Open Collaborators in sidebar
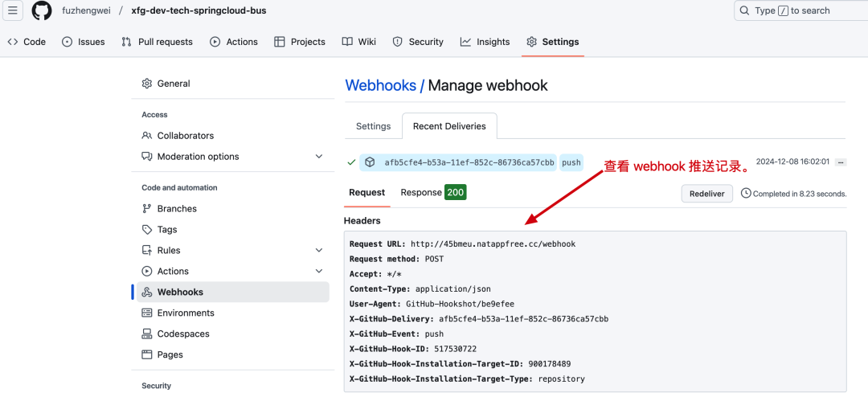868x393 pixels. click(232, 136)
